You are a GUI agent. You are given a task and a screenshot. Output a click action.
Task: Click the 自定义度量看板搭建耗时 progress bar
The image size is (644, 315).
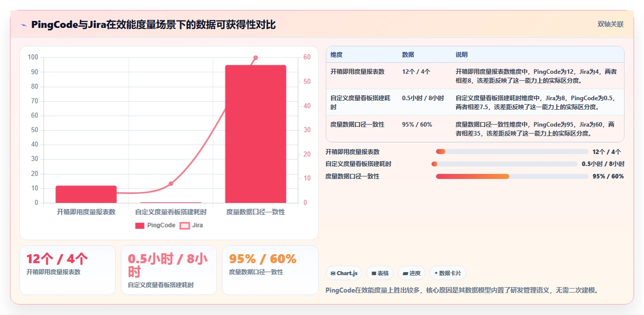coord(504,164)
